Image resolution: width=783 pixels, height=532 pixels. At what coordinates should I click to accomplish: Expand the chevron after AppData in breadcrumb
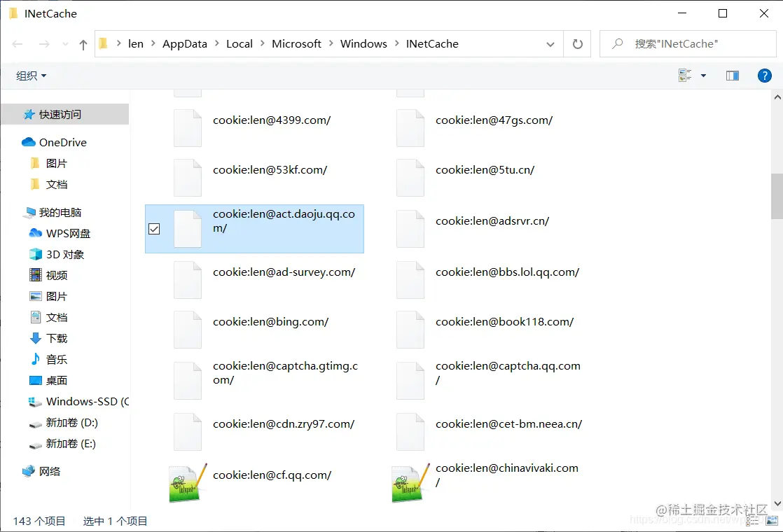click(216, 43)
